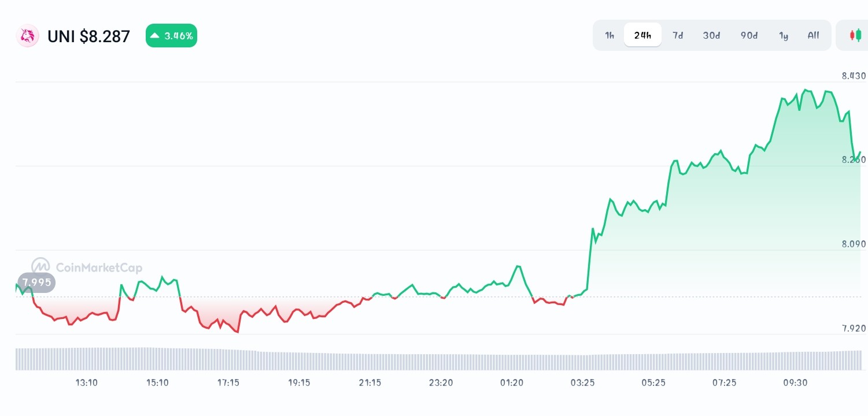Click the 8.430 y-axis label
The width and height of the screenshot is (868, 416).
tap(854, 76)
